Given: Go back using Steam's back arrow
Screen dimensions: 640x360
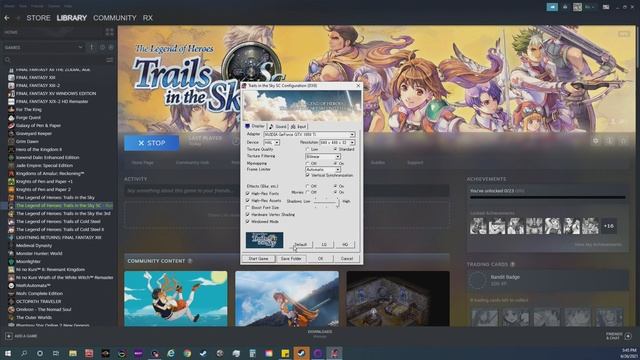Looking at the screenshot, I should [x=7, y=18].
